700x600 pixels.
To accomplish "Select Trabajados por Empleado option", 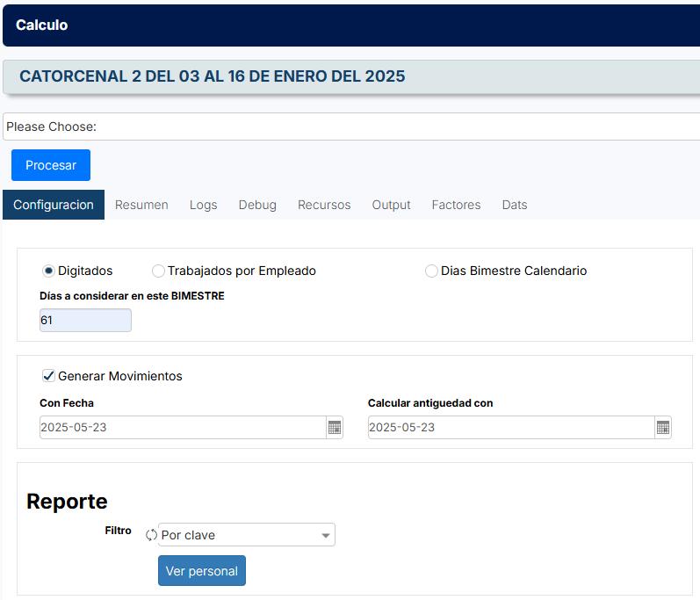I will point(158,271).
